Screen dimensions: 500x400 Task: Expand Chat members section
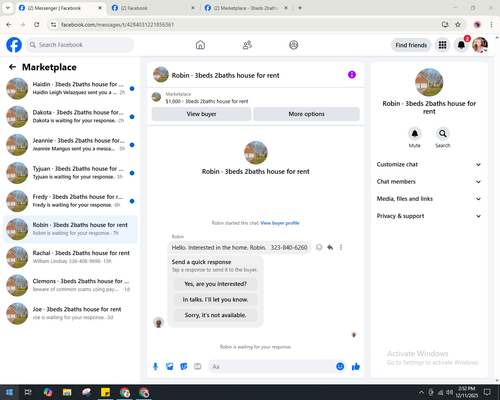tap(429, 182)
